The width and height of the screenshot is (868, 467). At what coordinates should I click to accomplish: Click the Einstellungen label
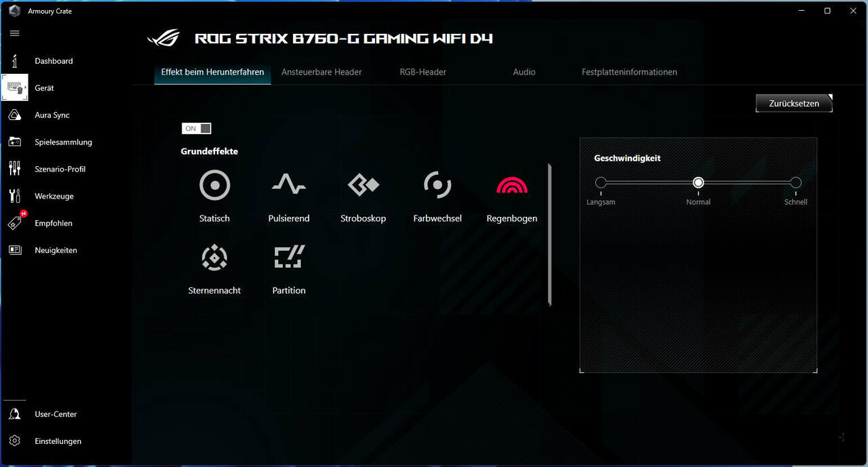tap(58, 441)
